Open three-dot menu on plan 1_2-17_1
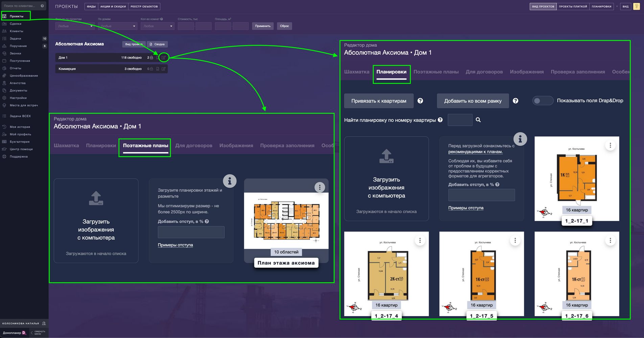The height and width of the screenshot is (338, 644). click(x=610, y=145)
